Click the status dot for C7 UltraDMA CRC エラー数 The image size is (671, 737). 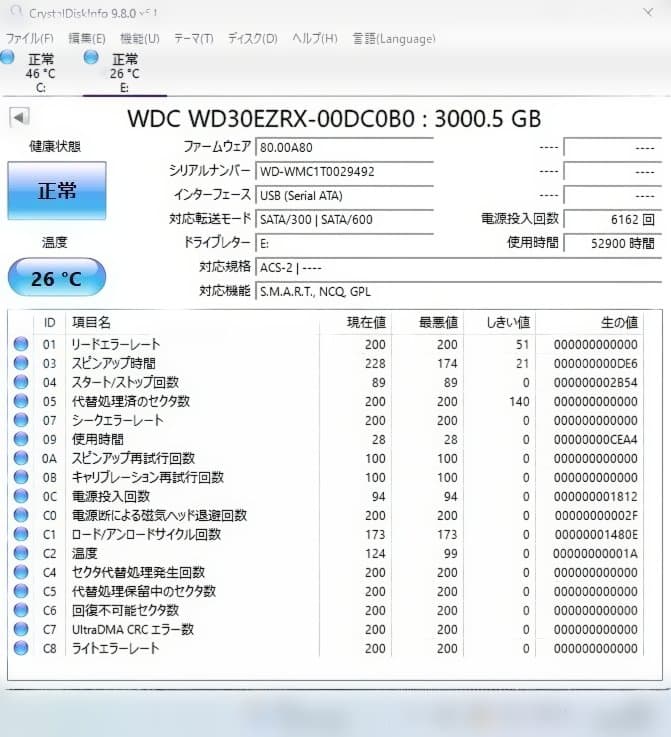coord(21,629)
